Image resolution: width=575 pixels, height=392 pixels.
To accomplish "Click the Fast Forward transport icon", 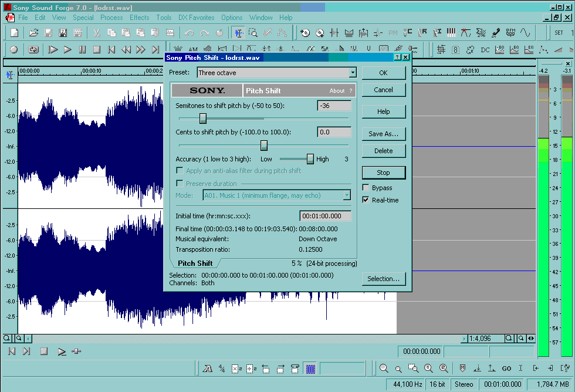I will click(141, 49).
